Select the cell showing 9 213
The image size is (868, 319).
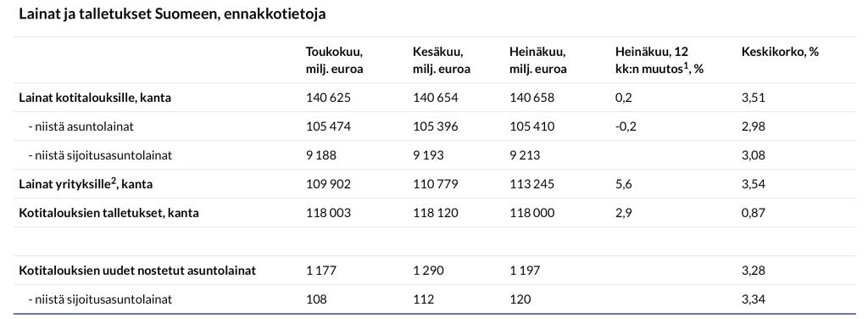pos(525,155)
